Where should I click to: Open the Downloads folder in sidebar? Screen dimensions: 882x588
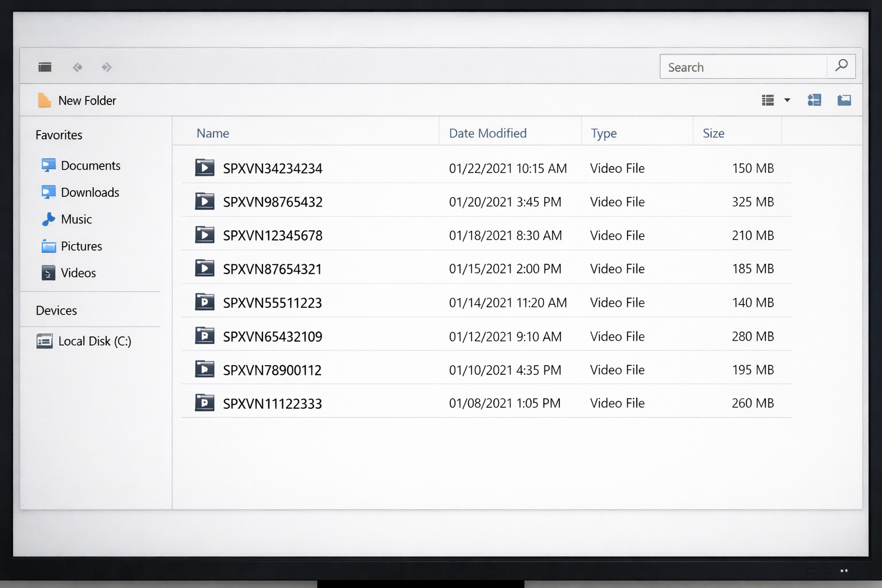pos(90,193)
